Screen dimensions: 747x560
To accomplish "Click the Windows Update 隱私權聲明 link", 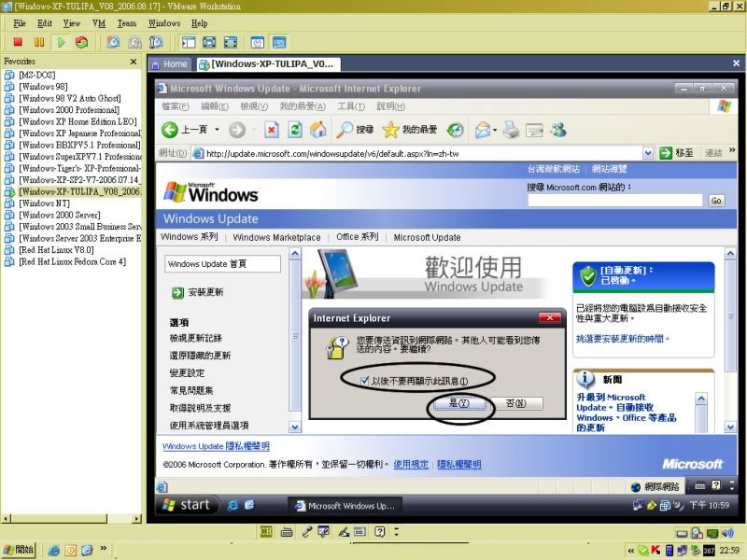I will (216, 446).
